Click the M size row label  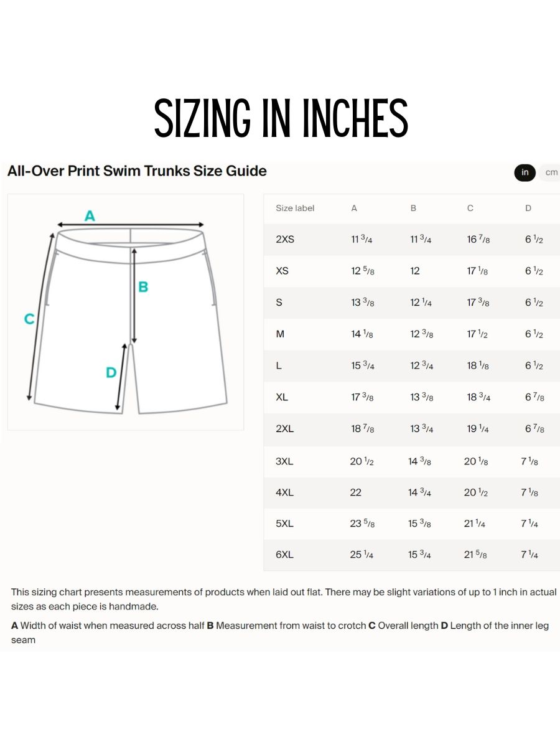(x=280, y=334)
